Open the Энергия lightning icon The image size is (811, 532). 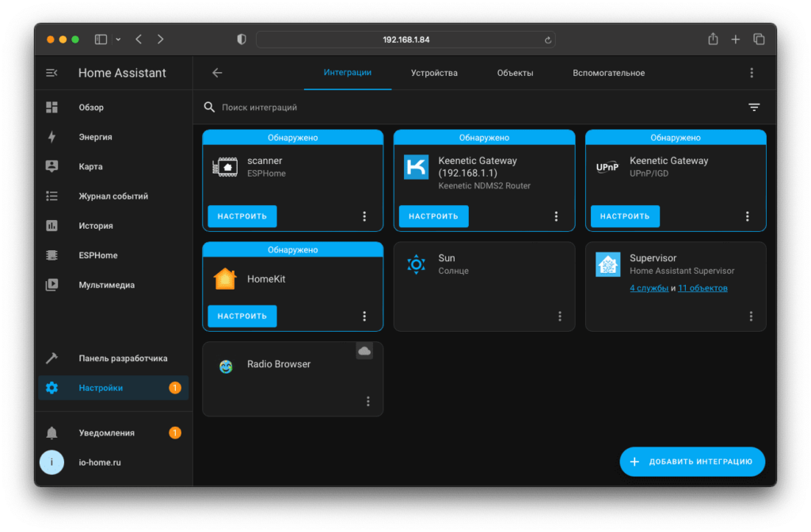click(x=51, y=136)
